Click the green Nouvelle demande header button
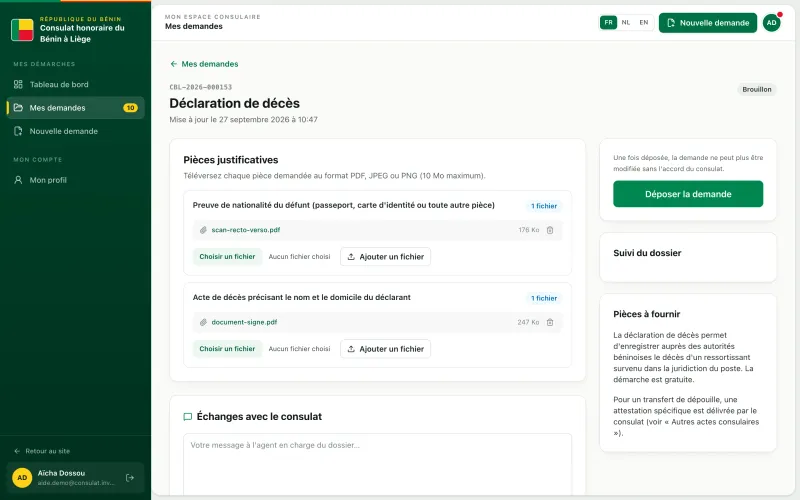The image size is (800, 500). 708,23
